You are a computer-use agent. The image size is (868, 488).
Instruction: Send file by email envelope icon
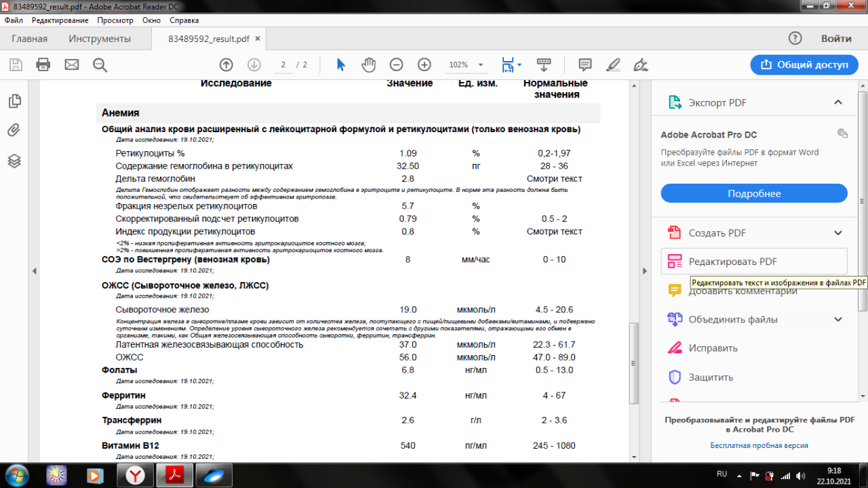click(72, 65)
